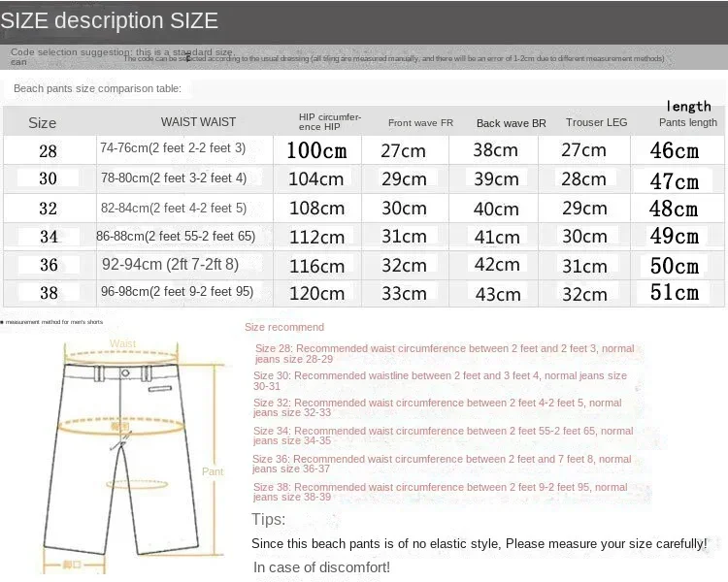Click the 'HIP circumference HIP' column header
The width and height of the screenshot is (728, 582).
[x=330, y=121]
